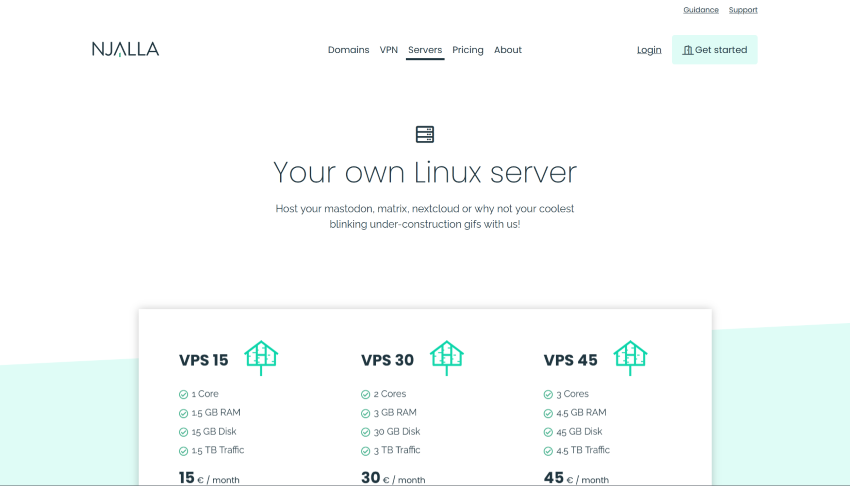The image size is (850, 486).
Task: Open the Pricing page
Action: [467, 50]
